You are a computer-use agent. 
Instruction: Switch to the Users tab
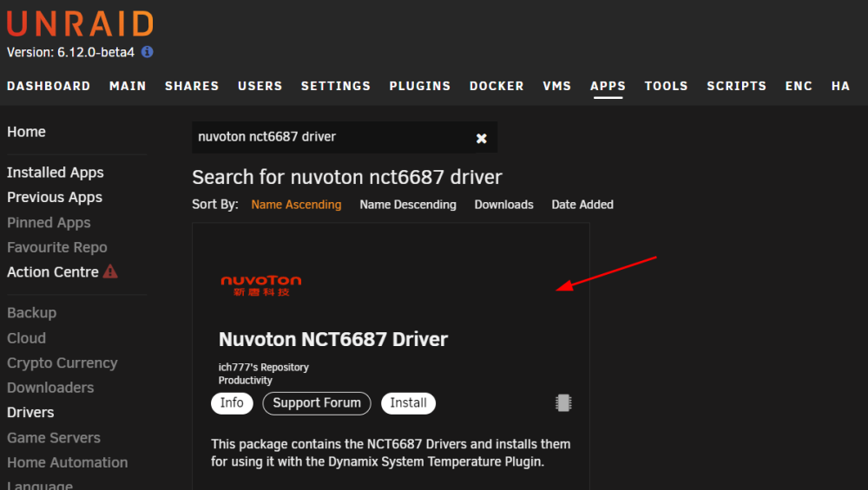point(260,86)
